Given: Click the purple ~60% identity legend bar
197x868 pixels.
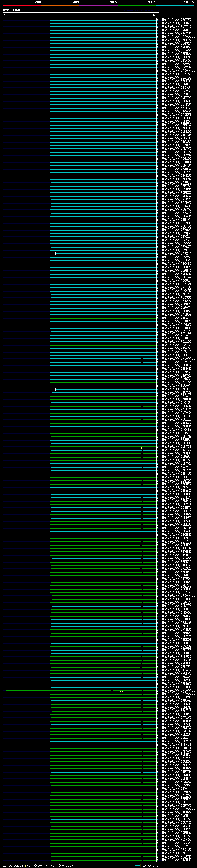Looking at the screenshot, I should [x=98, y=6].
